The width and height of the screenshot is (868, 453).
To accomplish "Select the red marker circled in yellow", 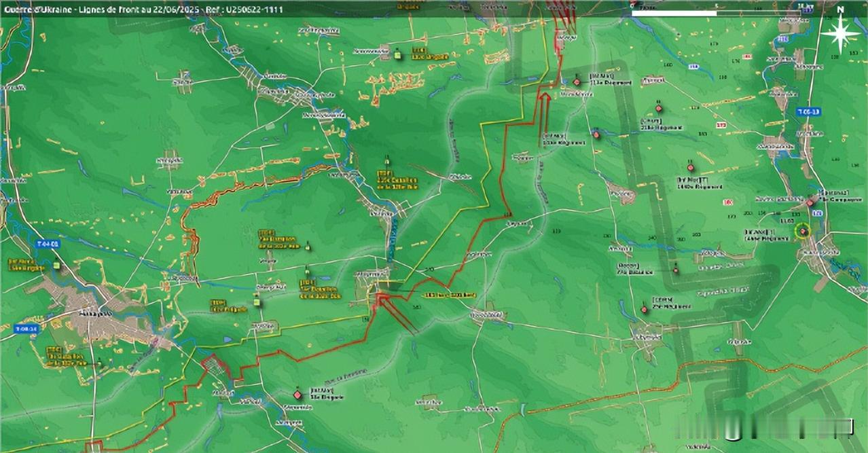I will pyautogui.click(x=803, y=232).
